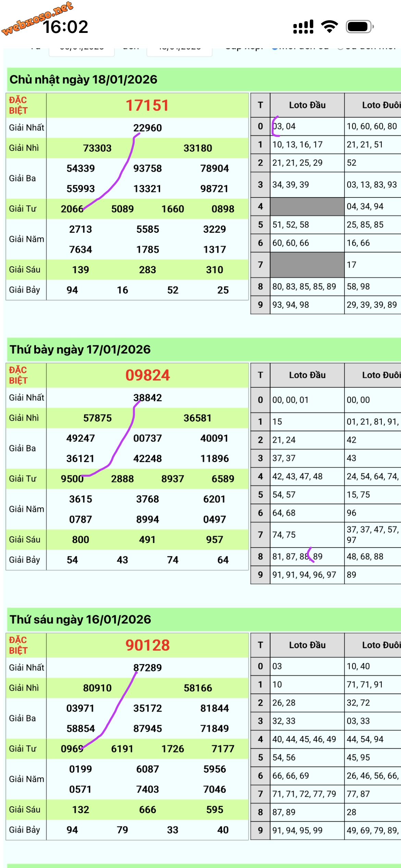Click second prize number 80910
The height and width of the screenshot is (868, 401).
click(x=97, y=688)
